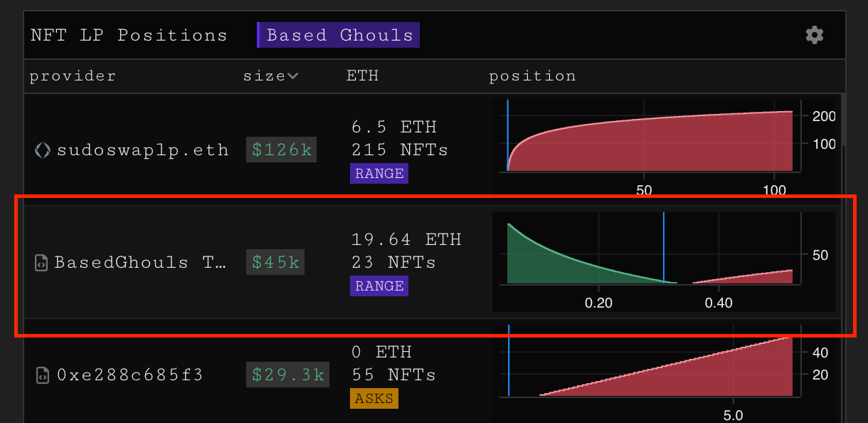The height and width of the screenshot is (423, 868).
Task: Click the sudoswaplp.eth provider icon
Action: (x=43, y=150)
